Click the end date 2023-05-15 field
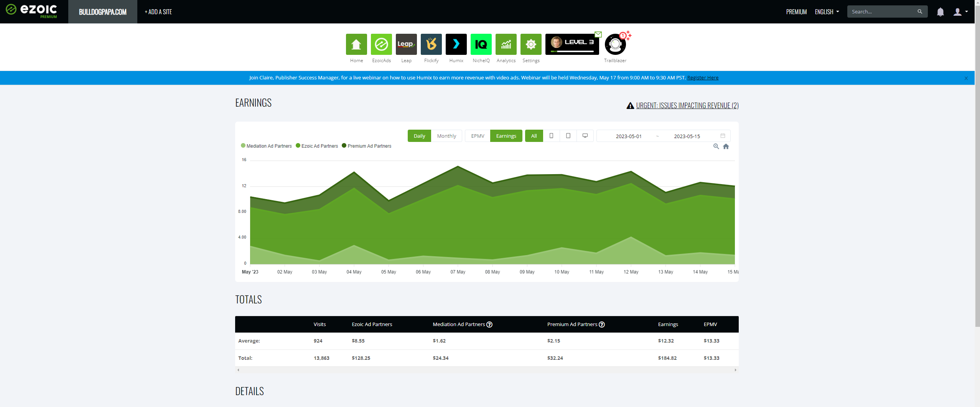Image resolution: width=980 pixels, height=407 pixels. pos(687,136)
